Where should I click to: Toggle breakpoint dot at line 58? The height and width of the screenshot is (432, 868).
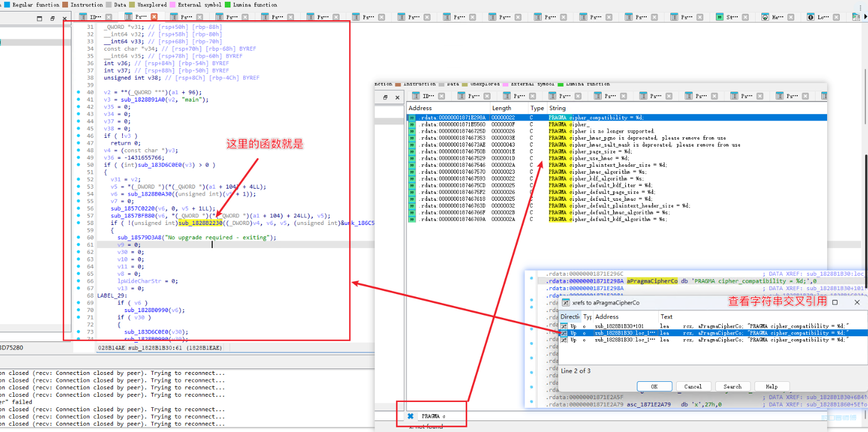click(x=78, y=223)
